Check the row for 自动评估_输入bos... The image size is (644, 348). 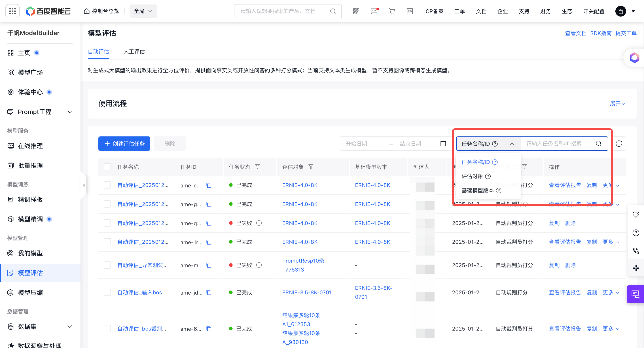[107, 293]
